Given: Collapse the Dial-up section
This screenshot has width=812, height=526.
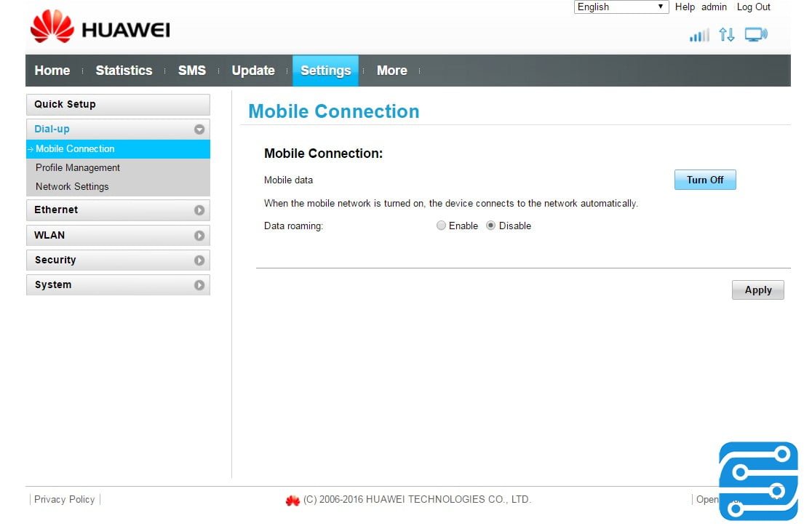Looking at the screenshot, I should pos(199,129).
